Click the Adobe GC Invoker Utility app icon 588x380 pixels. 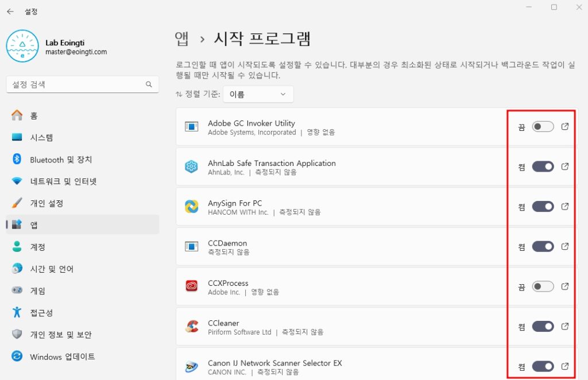click(192, 127)
